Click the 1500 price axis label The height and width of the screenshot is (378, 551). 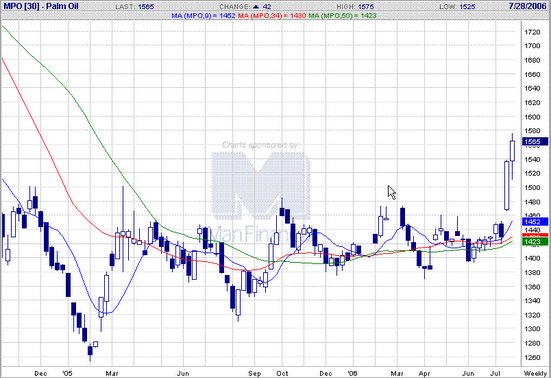click(x=532, y=188)
